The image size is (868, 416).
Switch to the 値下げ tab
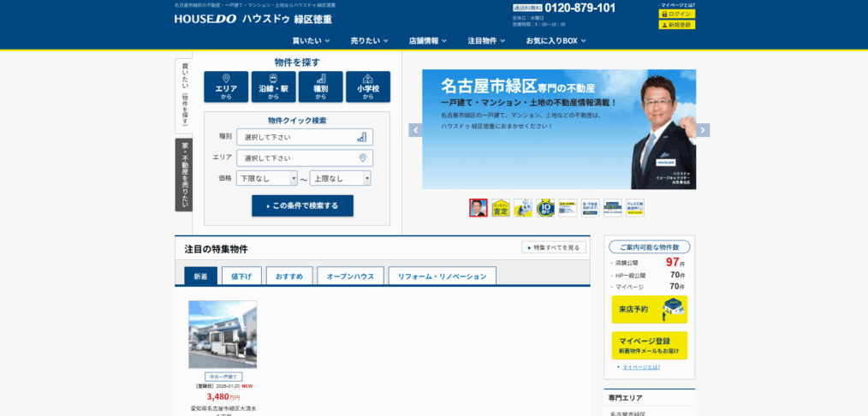click(x=241, y=276)
